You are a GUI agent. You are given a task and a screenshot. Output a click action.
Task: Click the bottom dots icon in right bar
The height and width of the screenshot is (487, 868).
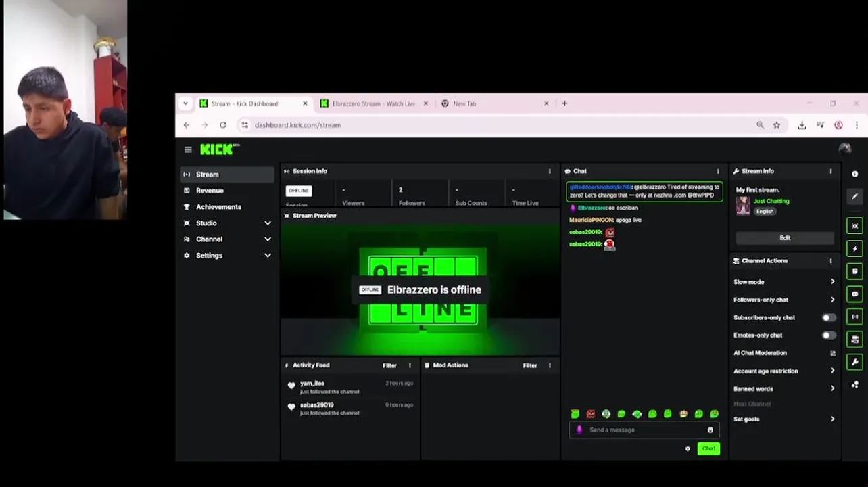click(854, 385)
